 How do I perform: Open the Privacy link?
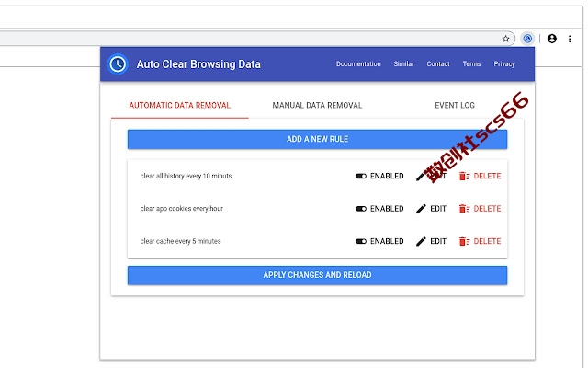pos(504,64)
